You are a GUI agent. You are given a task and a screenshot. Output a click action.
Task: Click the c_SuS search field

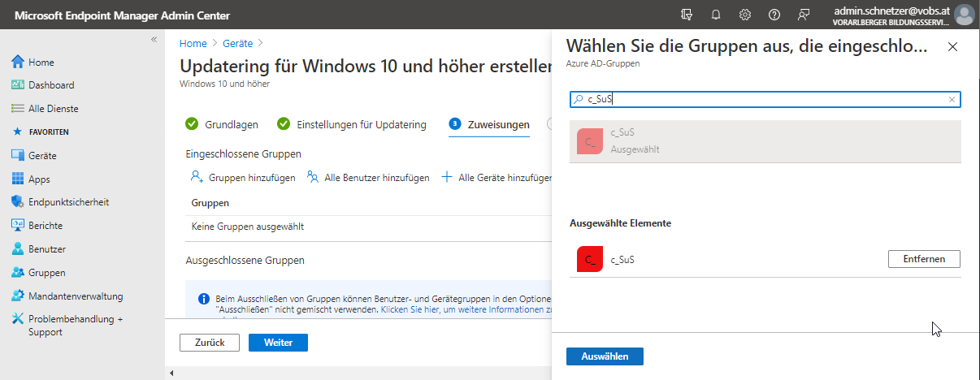[765, 99]
